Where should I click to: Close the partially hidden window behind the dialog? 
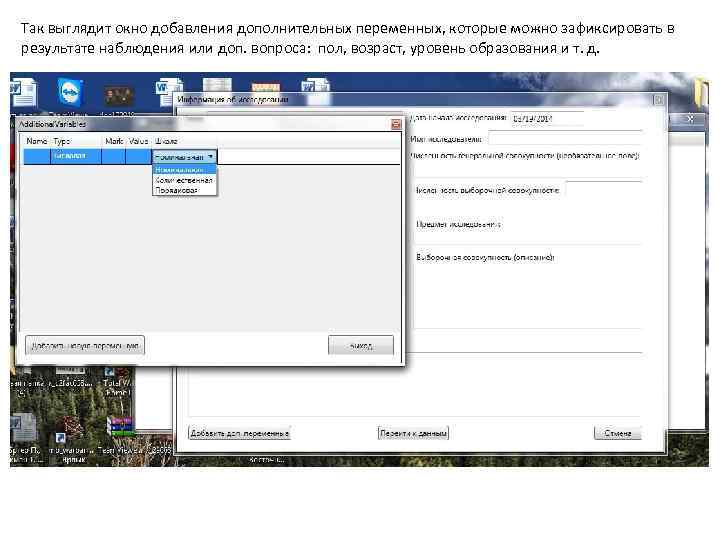pos(691,119)
